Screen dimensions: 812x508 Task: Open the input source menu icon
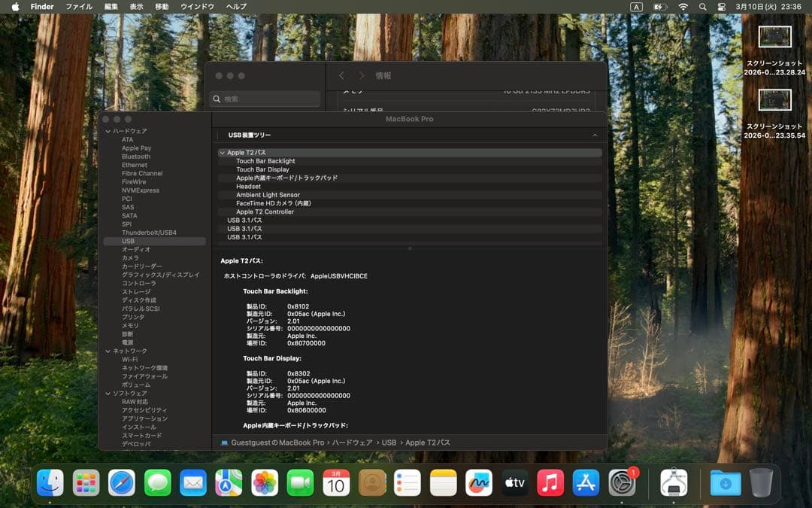[x=637, y=7]
